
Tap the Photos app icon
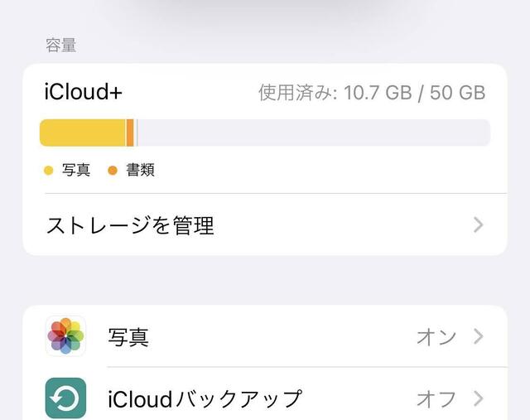click(x=66, y=336)
